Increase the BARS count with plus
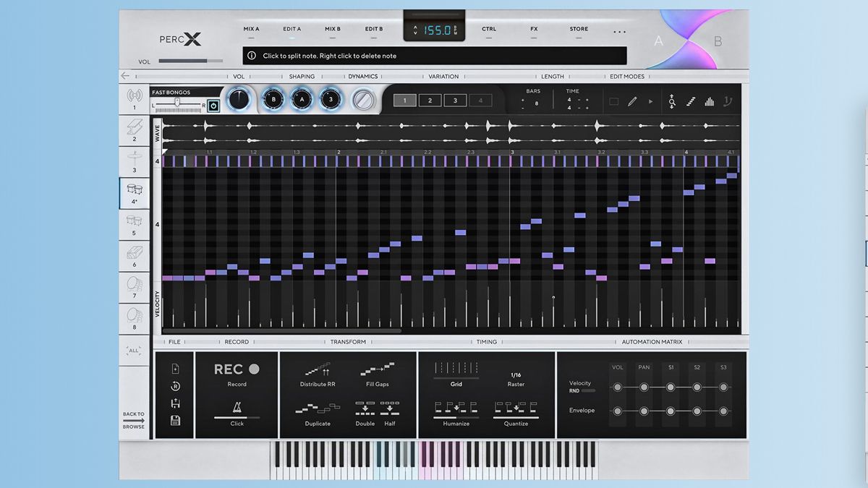 (x=523, y=100)
